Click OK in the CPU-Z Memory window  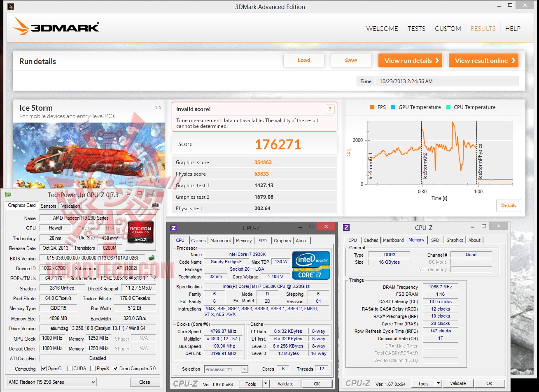click(x=489, y=383)
